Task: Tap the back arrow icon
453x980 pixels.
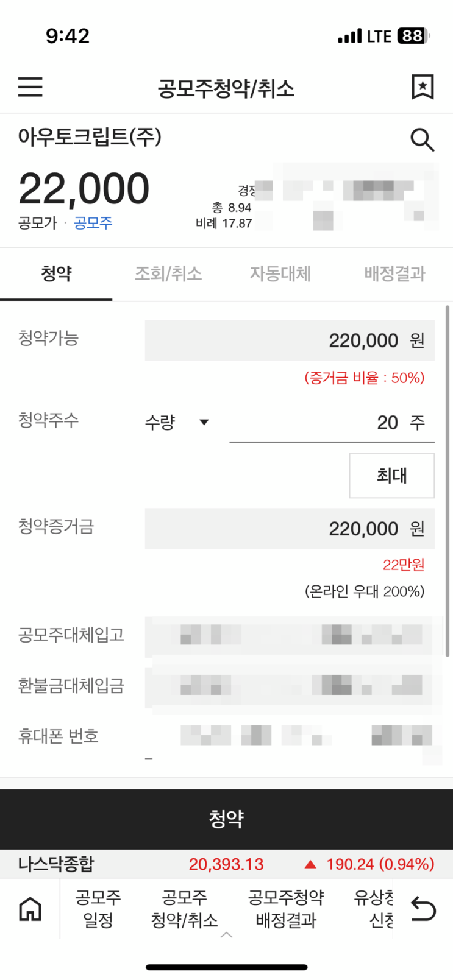Action: click(423, 909)
